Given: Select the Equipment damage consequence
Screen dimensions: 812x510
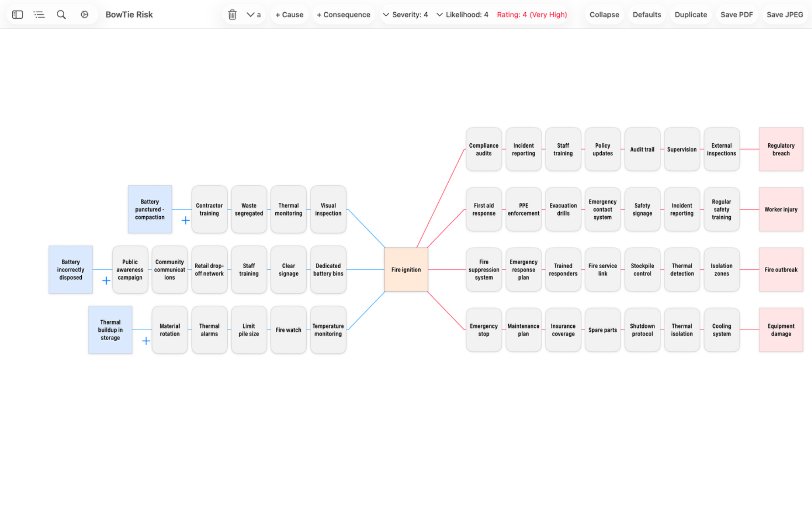Looking at the screenshot, I should pyautogui.click(x=781, y=330).
